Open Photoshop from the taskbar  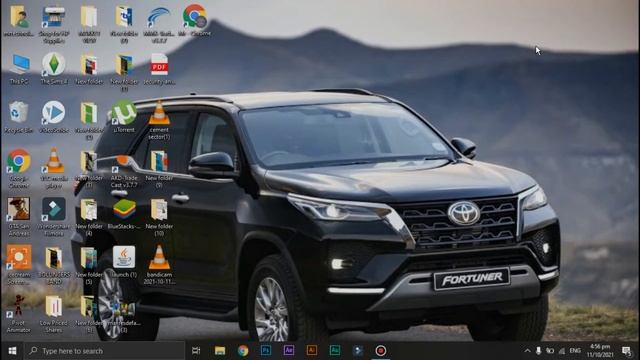click(266, 351)
